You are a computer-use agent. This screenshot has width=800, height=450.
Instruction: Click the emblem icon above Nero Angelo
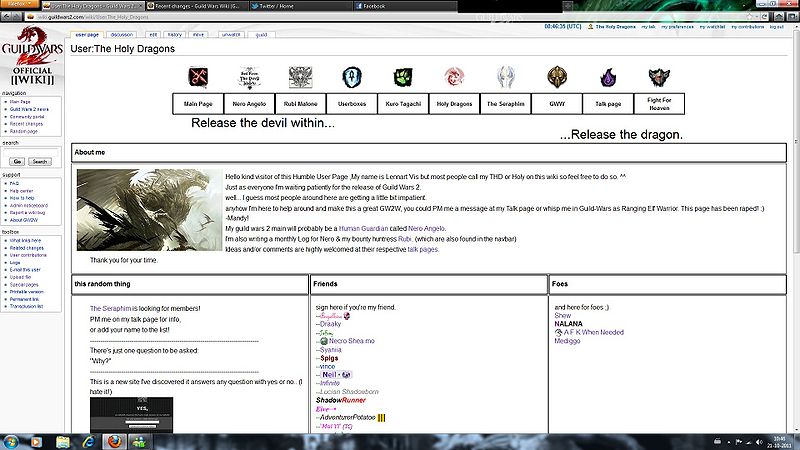[x=249, y=78]
